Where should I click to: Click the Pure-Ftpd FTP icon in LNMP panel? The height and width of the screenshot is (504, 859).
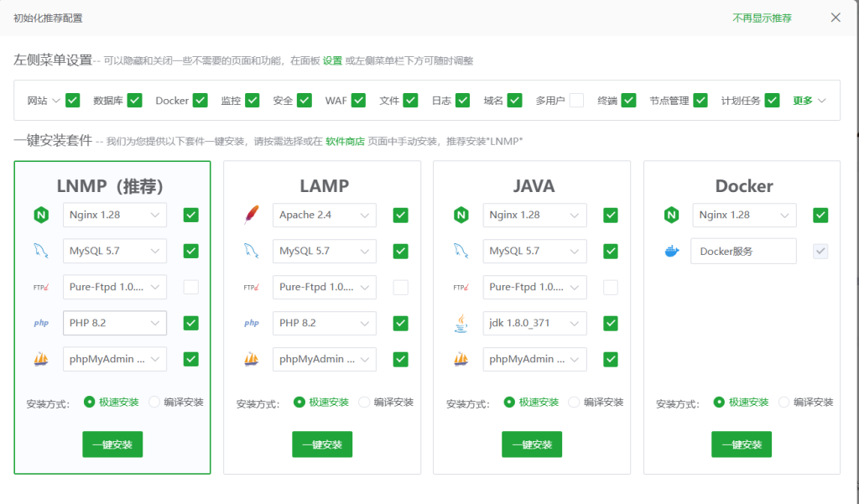[41, 287]
